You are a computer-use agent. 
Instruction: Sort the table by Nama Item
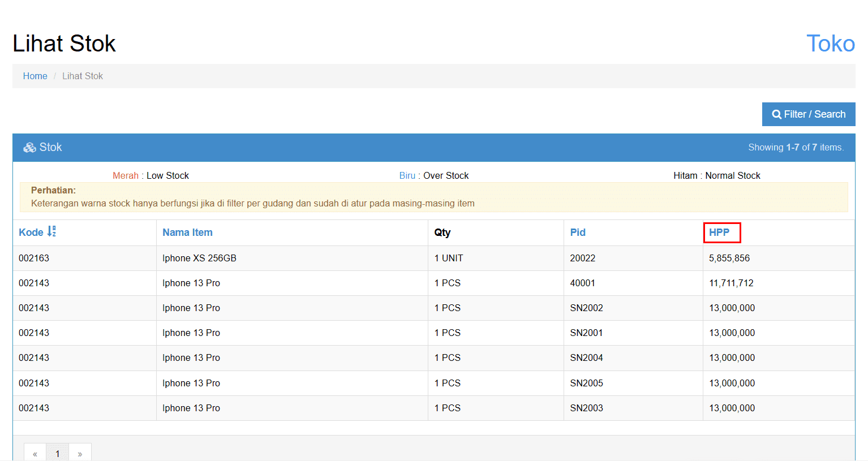tap(187, 232)
